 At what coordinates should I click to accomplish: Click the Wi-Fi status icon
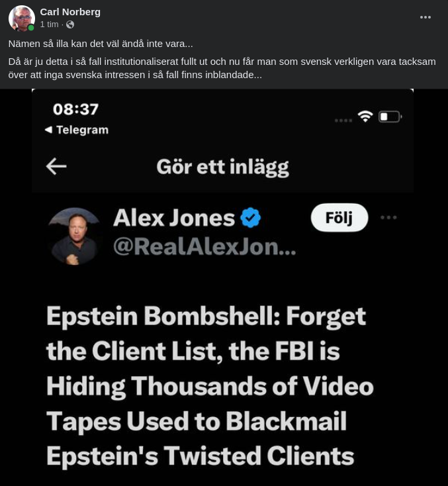pyautogui.click(x=365, y=117)
